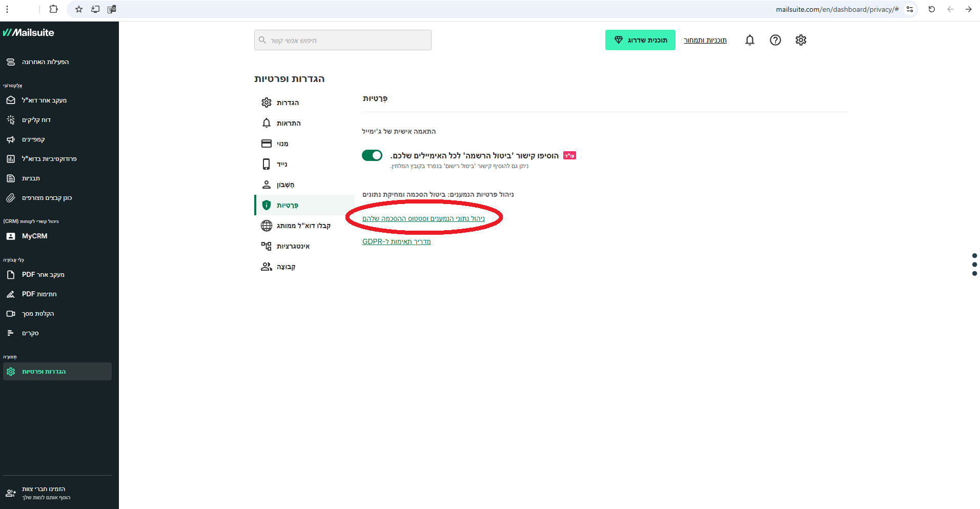Click the contact search field
This screenshot has width=980, height=509.
(342, 40)
